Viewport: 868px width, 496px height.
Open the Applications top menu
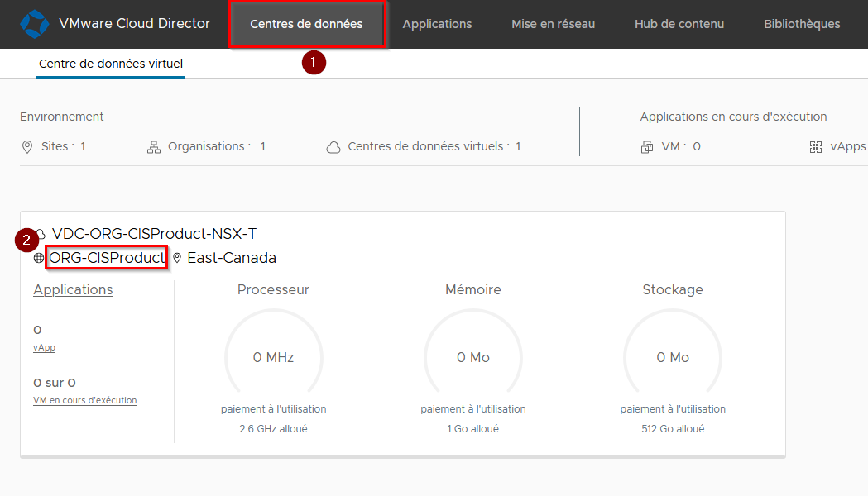(437, 24)
